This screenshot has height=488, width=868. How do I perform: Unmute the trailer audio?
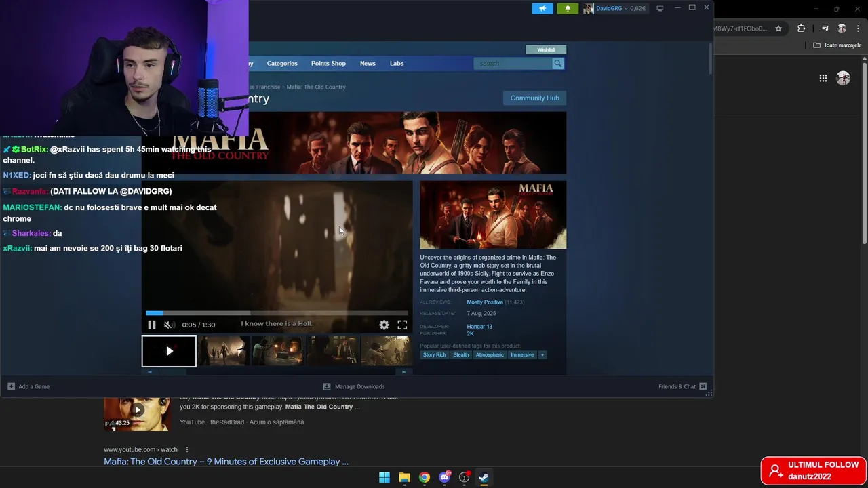[169, 325]
